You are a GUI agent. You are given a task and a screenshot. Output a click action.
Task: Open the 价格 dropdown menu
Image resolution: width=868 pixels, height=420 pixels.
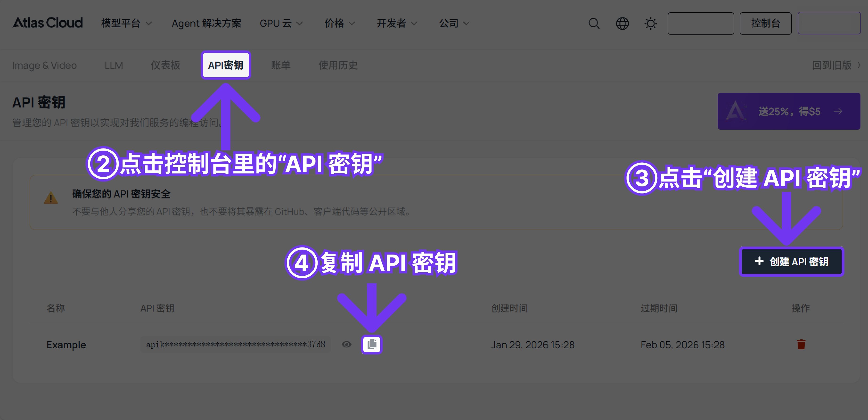click(x=339, y=23)
